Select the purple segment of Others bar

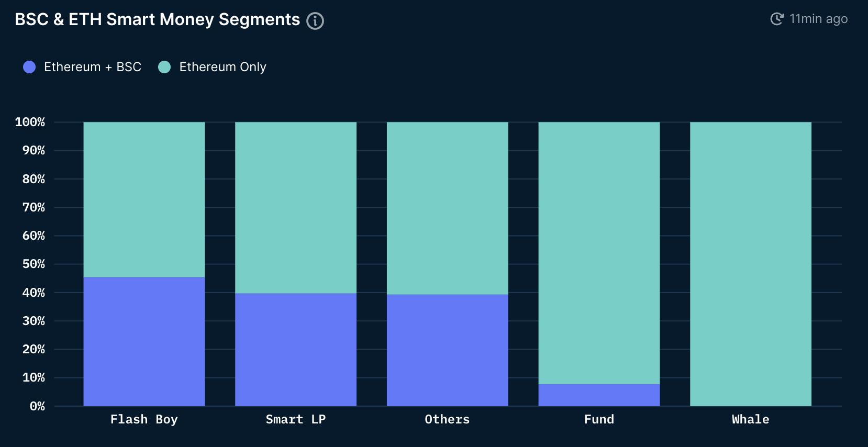tap(448, 350)
